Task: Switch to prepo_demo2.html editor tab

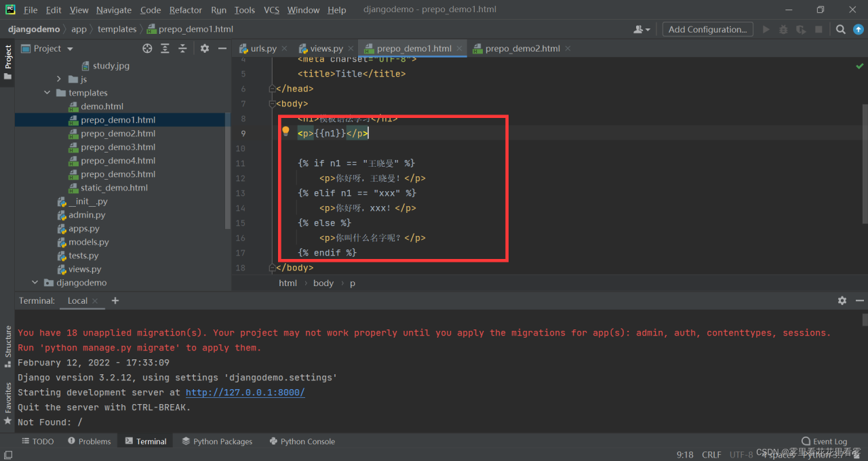Action: 521,49
